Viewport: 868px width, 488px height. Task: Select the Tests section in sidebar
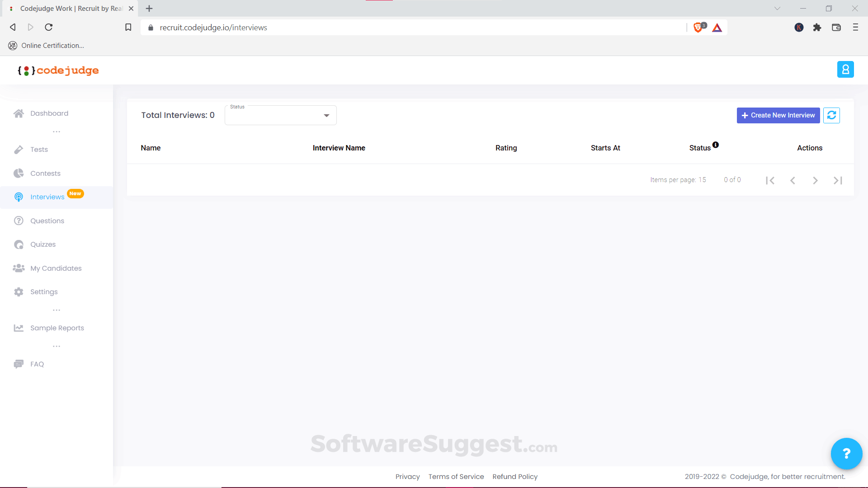pos(39,149)
